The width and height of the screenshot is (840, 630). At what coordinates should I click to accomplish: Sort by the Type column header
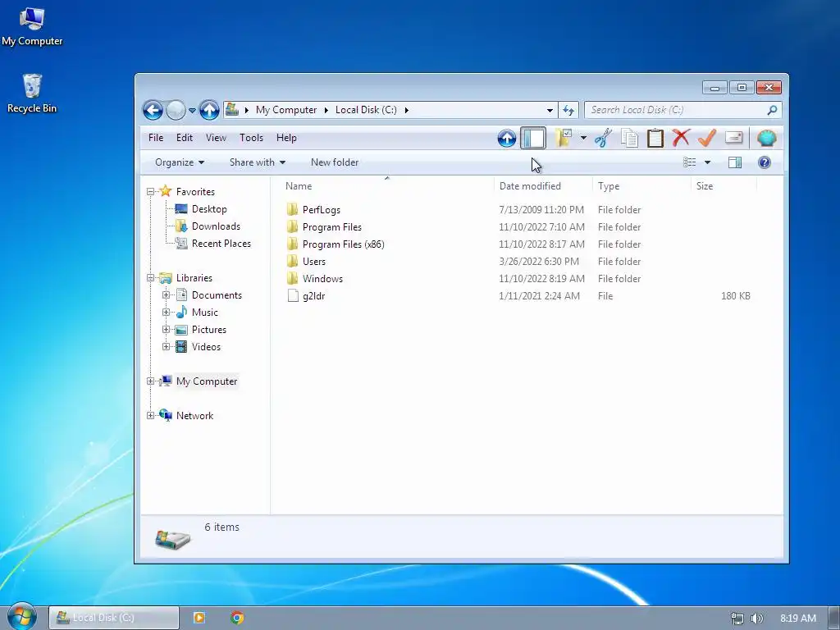(x=641, y=186)
